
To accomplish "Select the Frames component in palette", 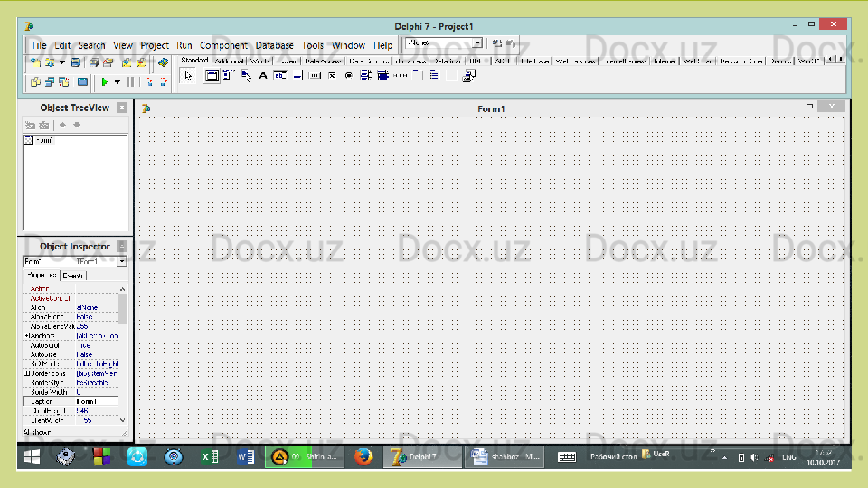I will [212, 77].
